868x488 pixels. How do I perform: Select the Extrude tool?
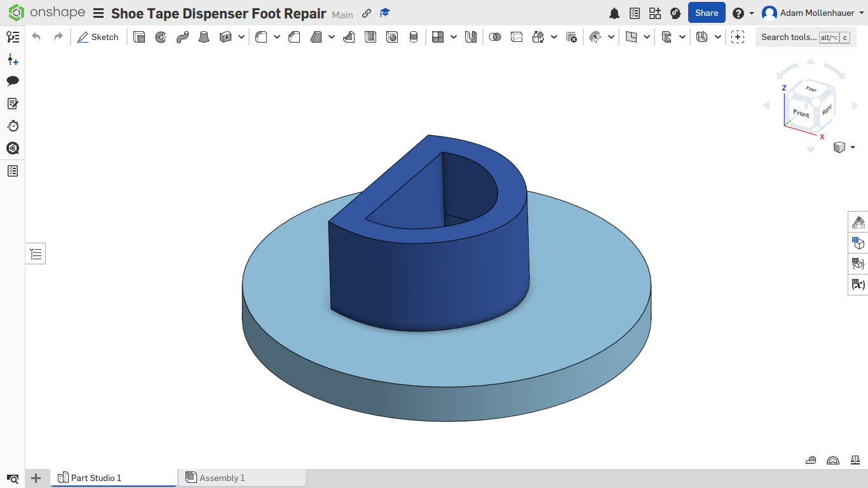point(139,37)
